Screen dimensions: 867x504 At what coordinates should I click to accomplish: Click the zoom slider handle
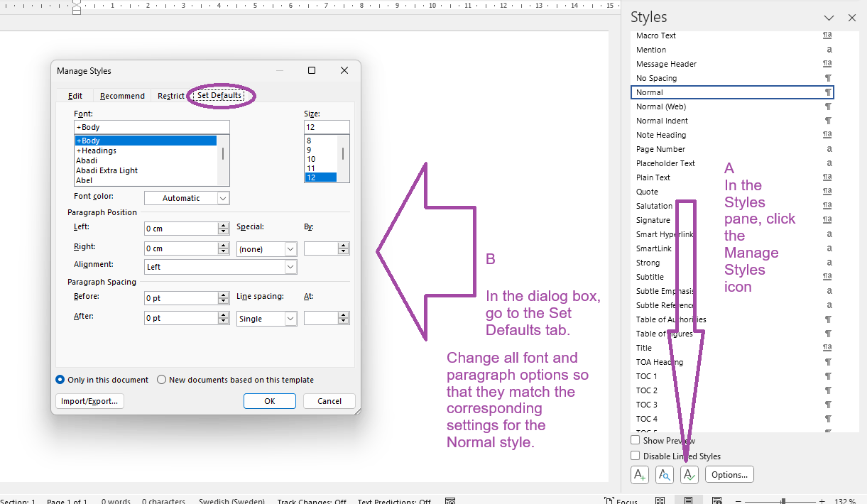783,501
